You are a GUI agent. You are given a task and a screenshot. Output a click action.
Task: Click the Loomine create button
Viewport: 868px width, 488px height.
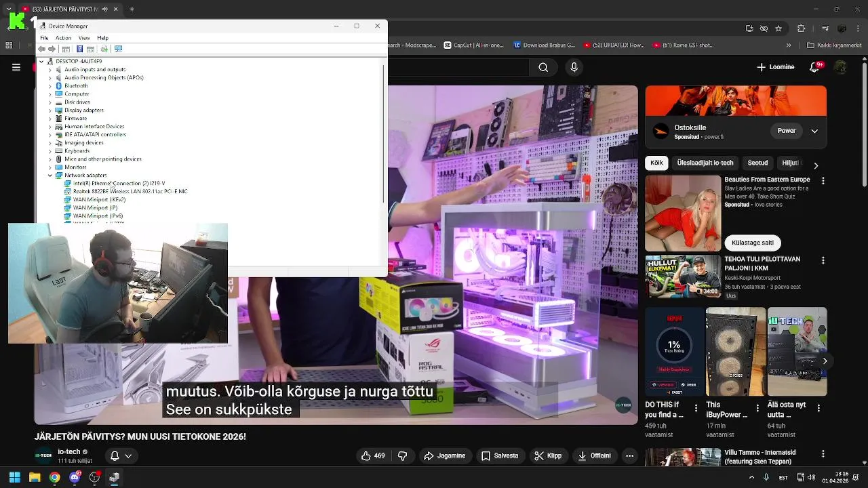(x=775, y=67)
